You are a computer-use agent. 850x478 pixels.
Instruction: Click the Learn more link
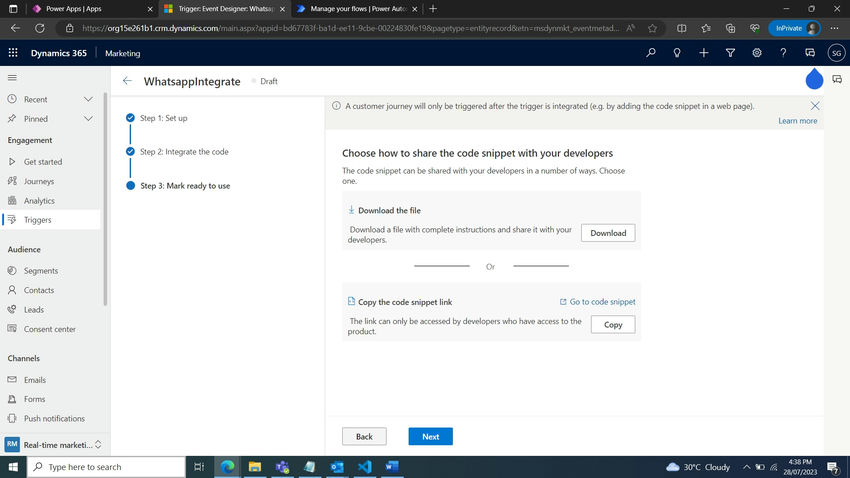[797, 121]
